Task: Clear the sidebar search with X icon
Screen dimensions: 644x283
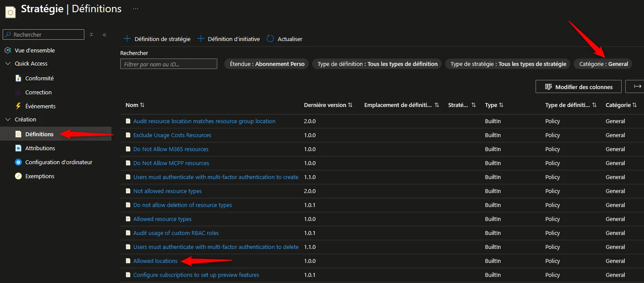Action: 91,35
